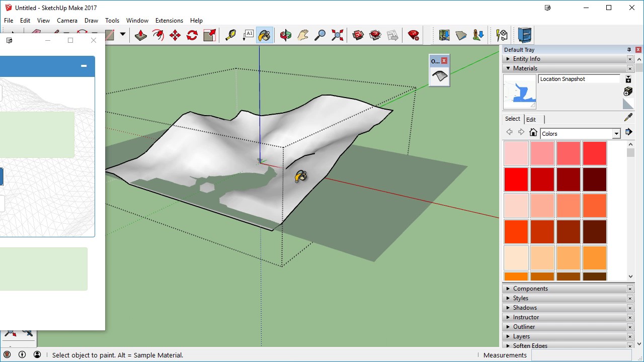Image resolution: width=644 pixels, height=362 pixels.
Task: Switch to the Select tab in Materials
Action: 513,119
